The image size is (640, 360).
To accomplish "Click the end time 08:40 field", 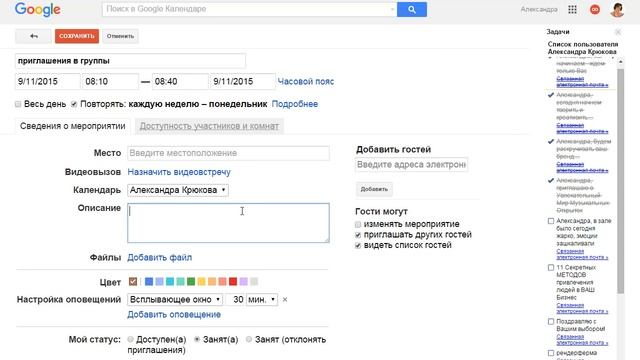I will coord(180,81).
